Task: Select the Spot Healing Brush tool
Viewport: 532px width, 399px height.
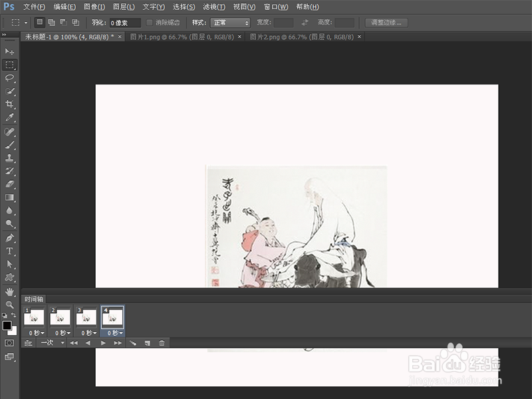Action: [9, 132]
